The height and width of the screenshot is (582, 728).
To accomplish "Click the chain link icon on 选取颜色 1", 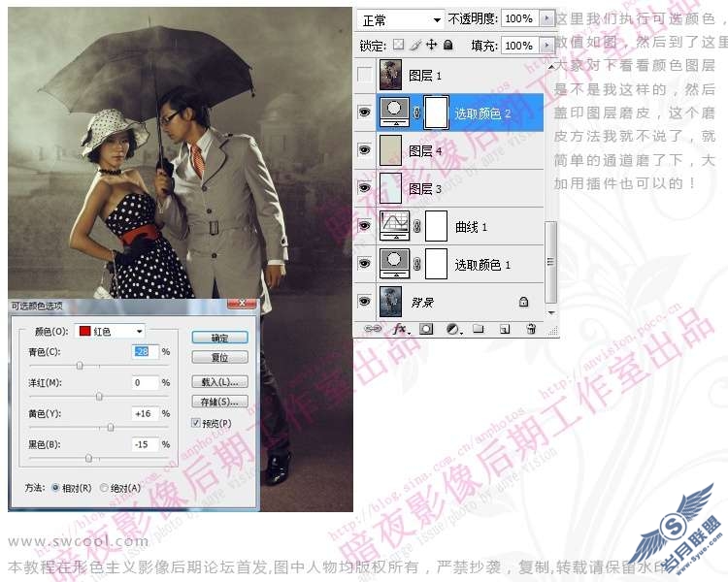I will (417, 264).
